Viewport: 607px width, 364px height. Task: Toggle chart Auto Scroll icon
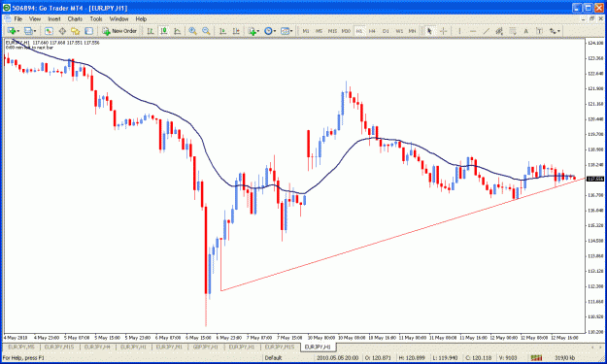pos(222,31)
